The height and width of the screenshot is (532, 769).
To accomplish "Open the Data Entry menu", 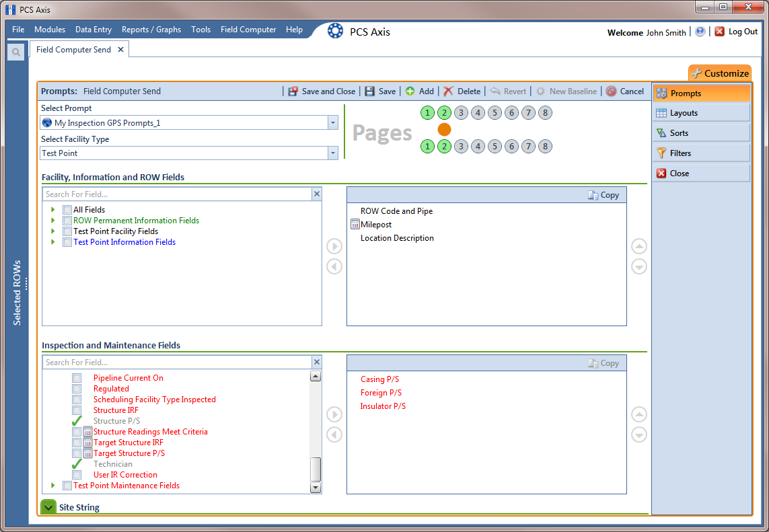I will [94, 30].
